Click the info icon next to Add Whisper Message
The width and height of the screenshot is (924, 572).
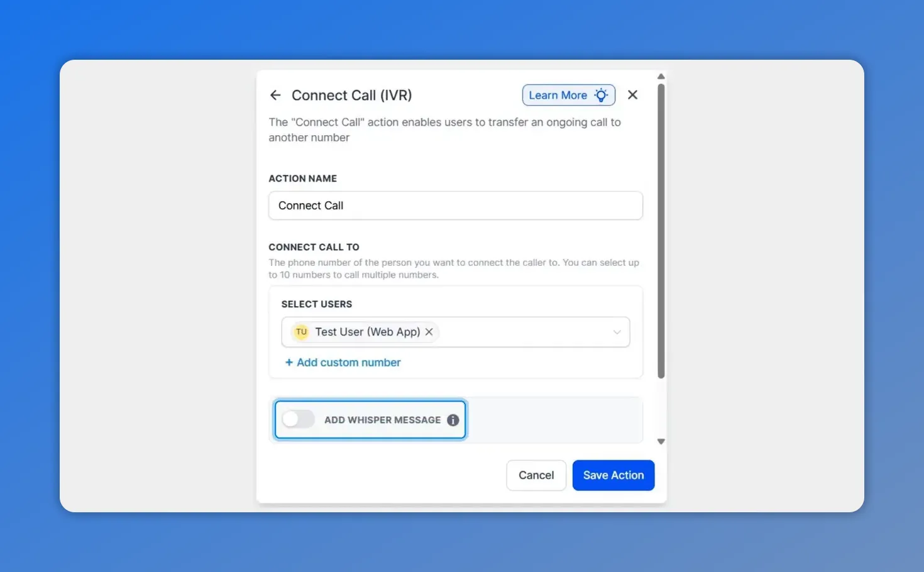click(453, 420)
